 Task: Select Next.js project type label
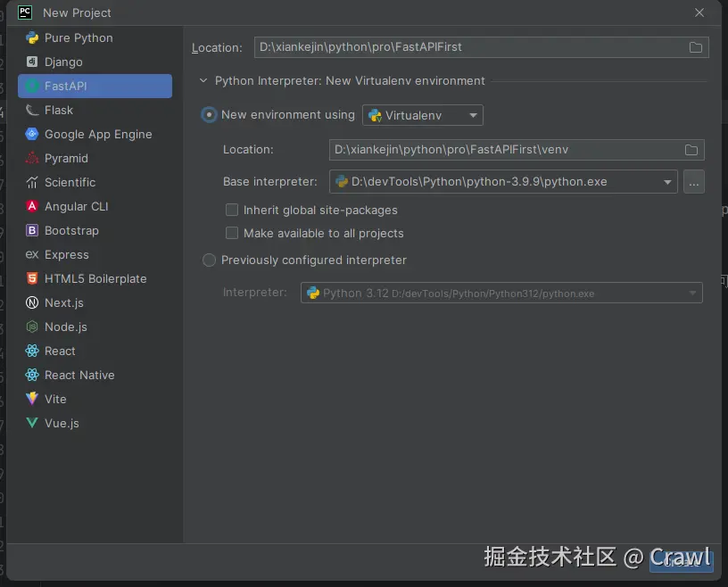coord(64,302)
